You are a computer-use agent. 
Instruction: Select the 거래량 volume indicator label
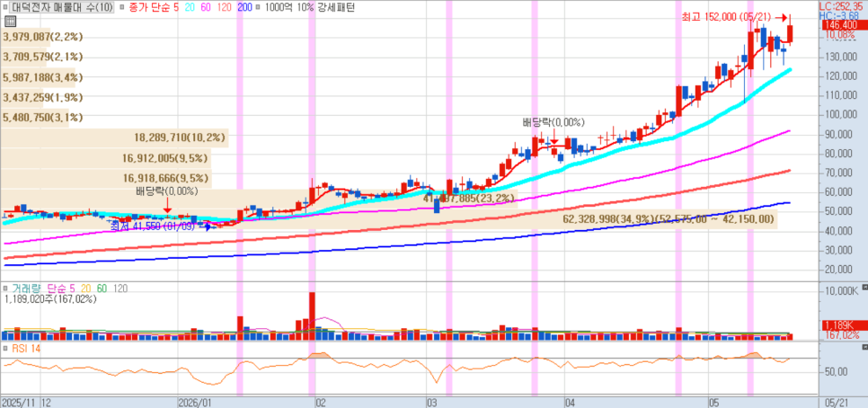pyautogui.click(x=26, y=288)
